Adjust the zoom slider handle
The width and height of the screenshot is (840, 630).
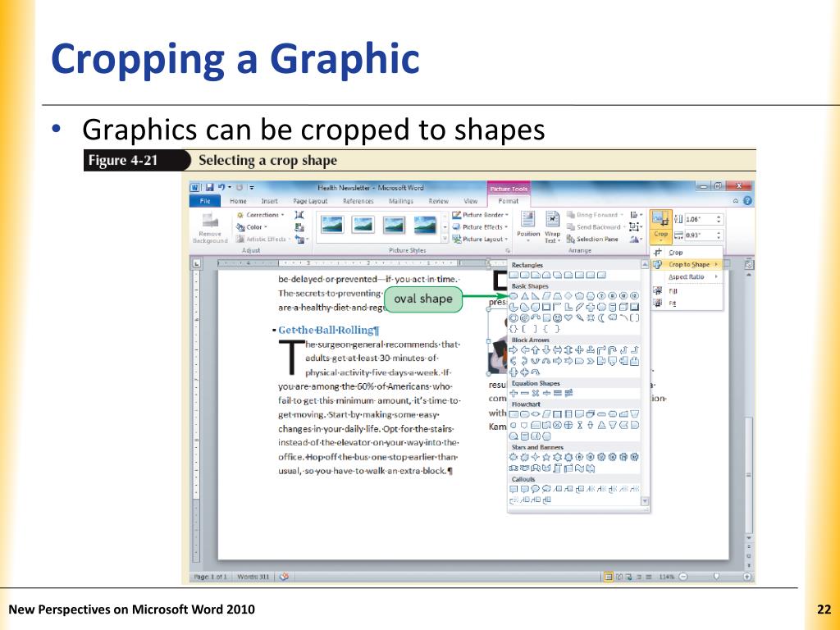716,577
